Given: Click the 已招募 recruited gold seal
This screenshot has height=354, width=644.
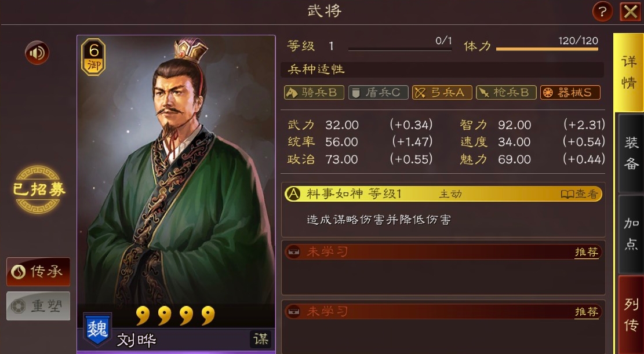Looking at the screenshot, I should pos(39,189).
